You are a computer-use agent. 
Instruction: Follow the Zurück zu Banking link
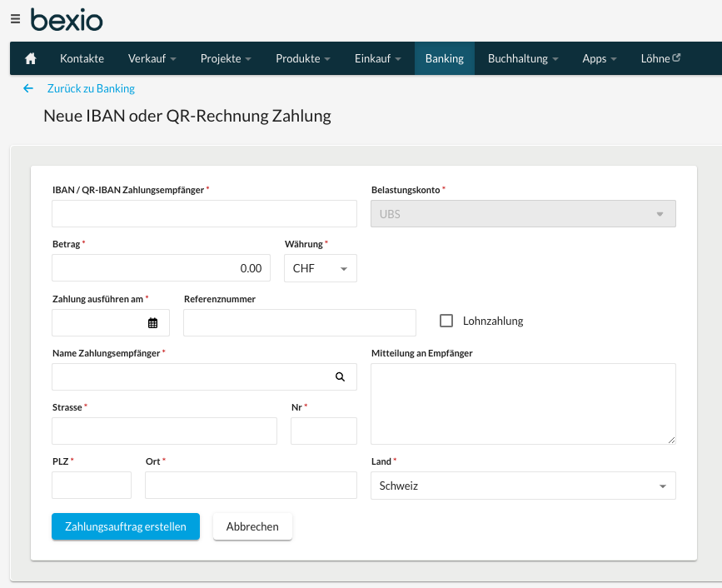91,88
